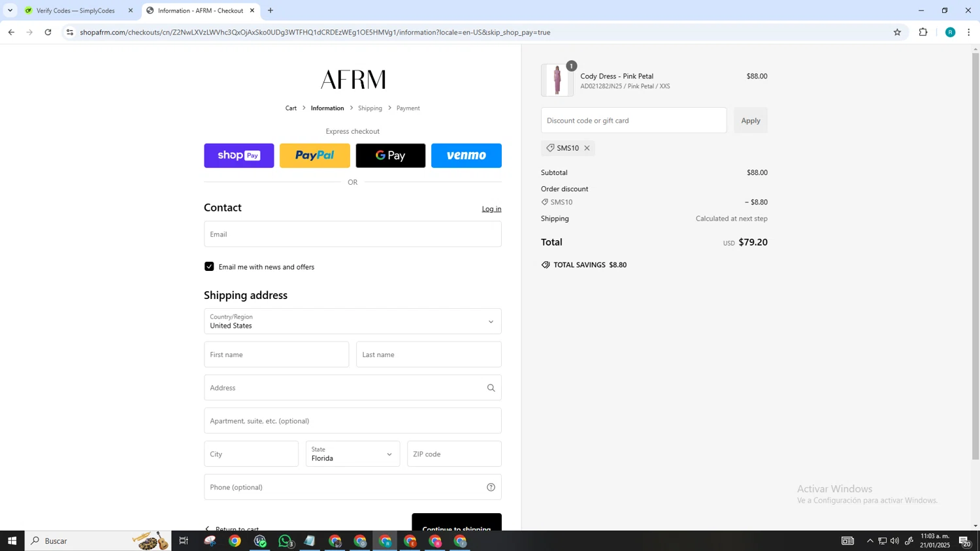
Task: Select the Information - AFRM - Checkout tab
Action: [x=201, y=10]
